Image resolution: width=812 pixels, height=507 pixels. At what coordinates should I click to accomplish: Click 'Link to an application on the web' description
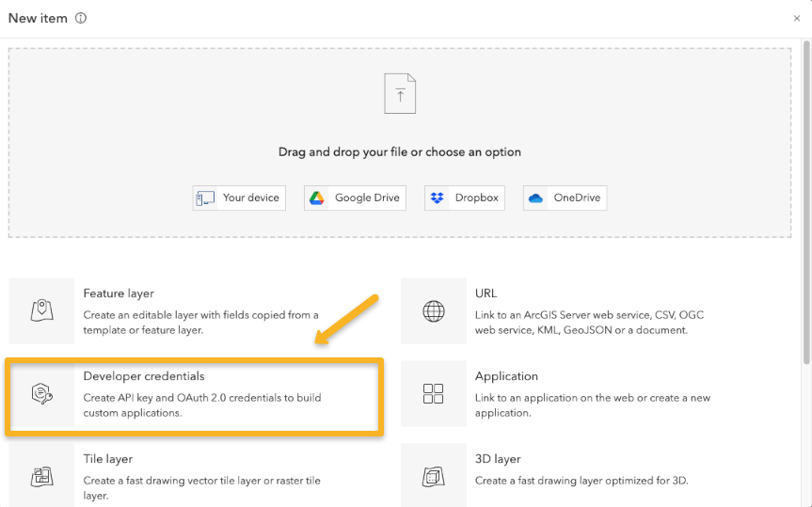coord(593,405)
